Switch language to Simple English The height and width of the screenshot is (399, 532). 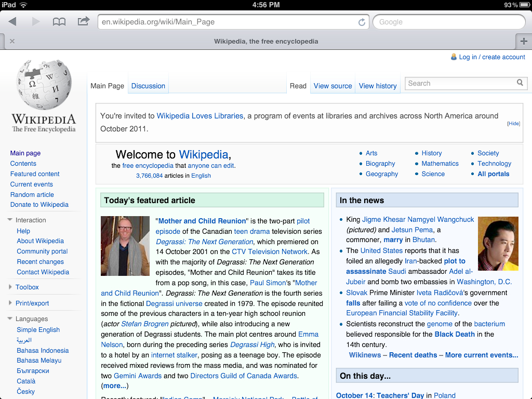pos(38,330)
